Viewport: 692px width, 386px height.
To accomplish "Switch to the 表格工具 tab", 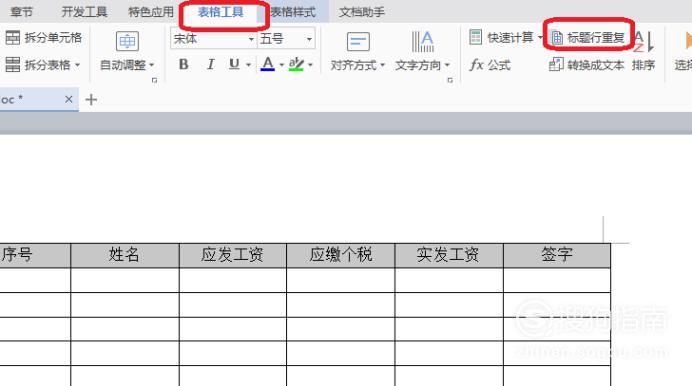I will coord(221,12).
